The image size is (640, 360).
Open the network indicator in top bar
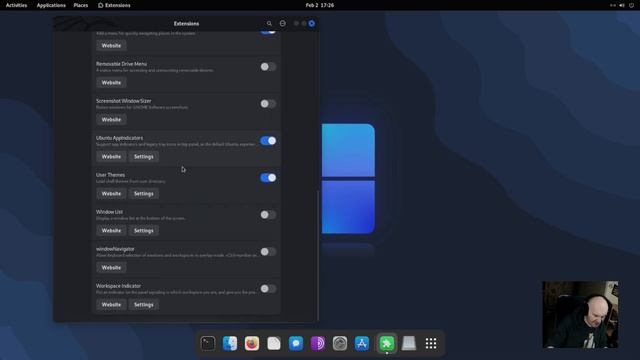click(612, 5)
